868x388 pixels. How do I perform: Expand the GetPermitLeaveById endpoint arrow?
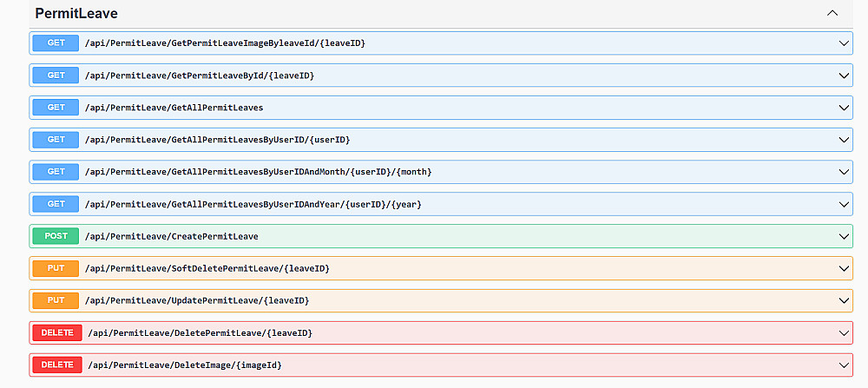point(844,76)
